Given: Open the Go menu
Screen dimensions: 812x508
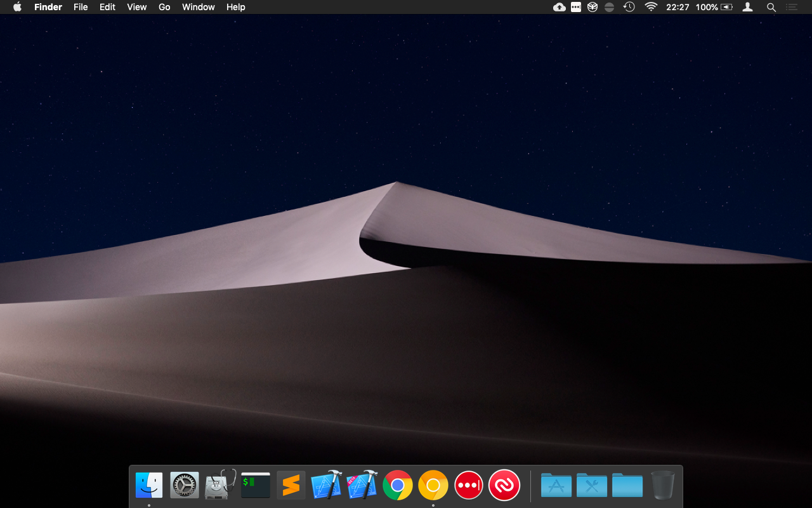Looking at the screenshot, I should pos(164,7).
